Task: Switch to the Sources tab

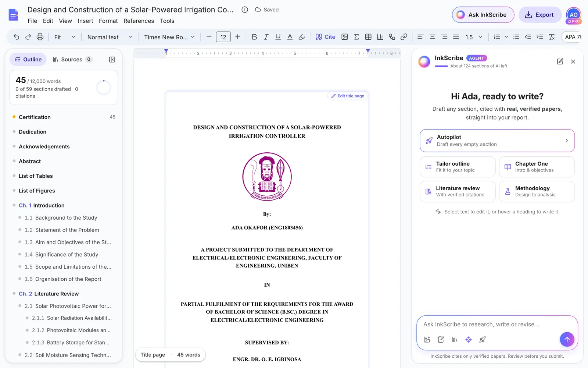Action: (x=72, y=60)
